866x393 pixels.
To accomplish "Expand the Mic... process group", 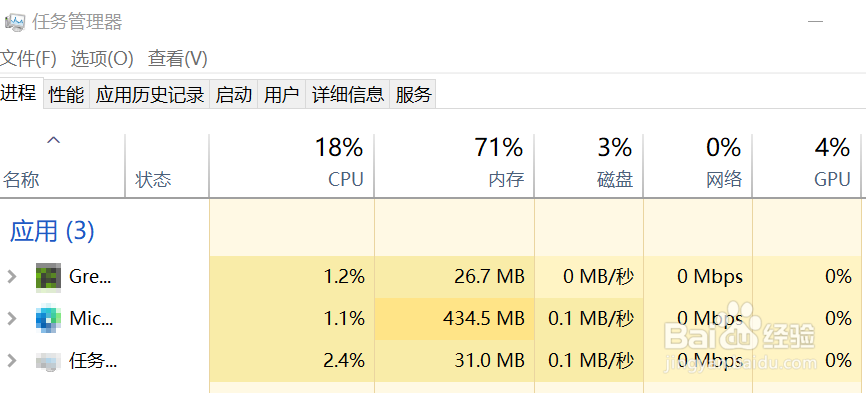I will (x=12, y=318).
